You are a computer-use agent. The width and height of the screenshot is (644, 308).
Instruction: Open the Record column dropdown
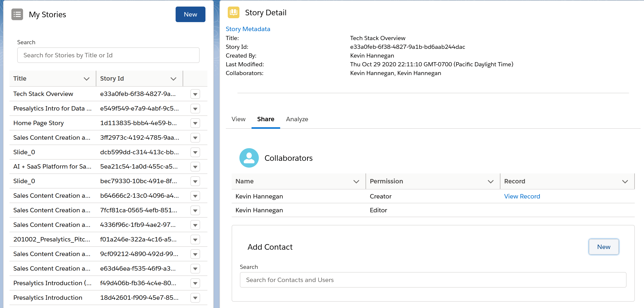coord(625,181)
